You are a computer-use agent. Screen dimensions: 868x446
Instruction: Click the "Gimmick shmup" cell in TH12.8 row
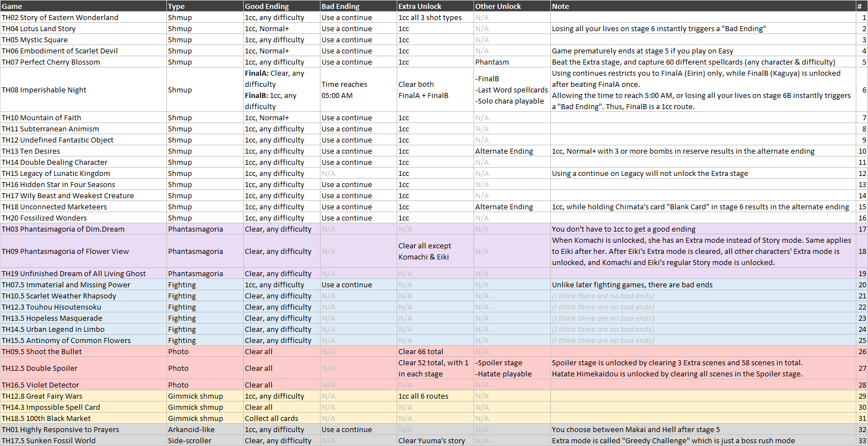tap(205, 396)
